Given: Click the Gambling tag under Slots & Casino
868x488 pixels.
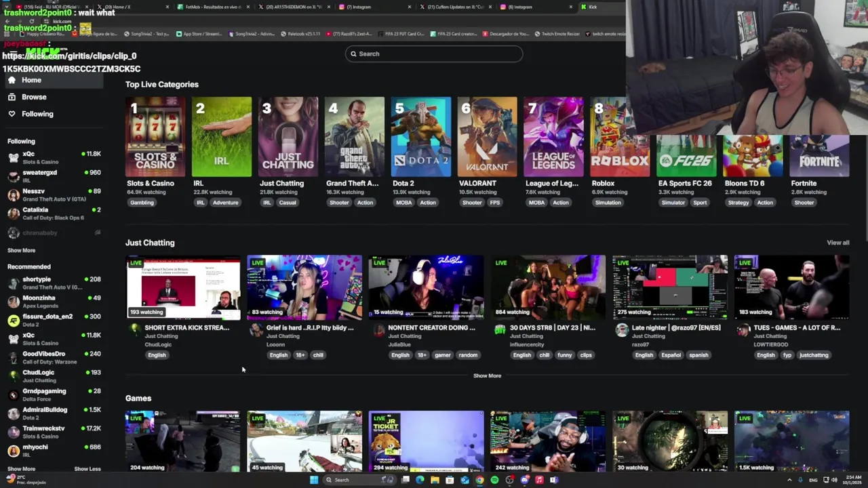Looking at the screenshot, I should 142,203.
